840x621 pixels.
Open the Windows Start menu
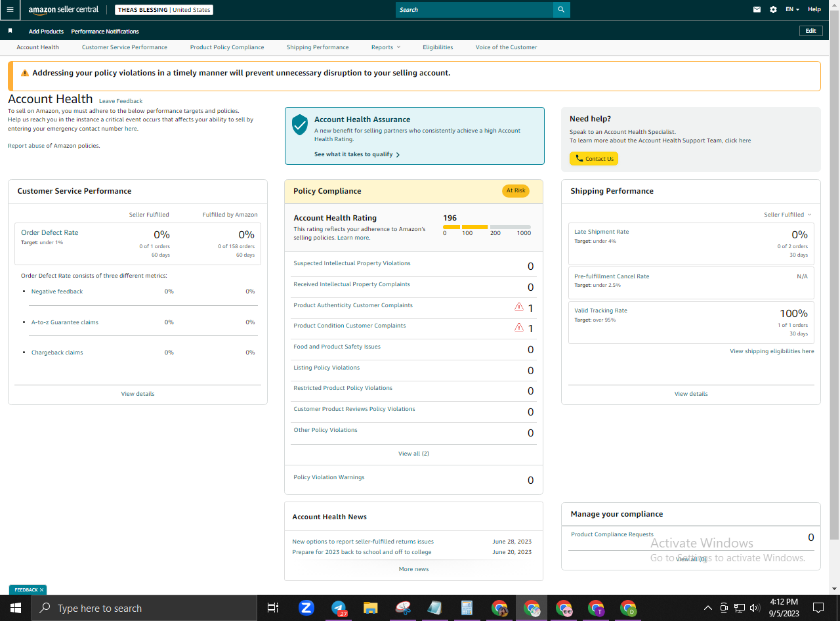point(16,608)
